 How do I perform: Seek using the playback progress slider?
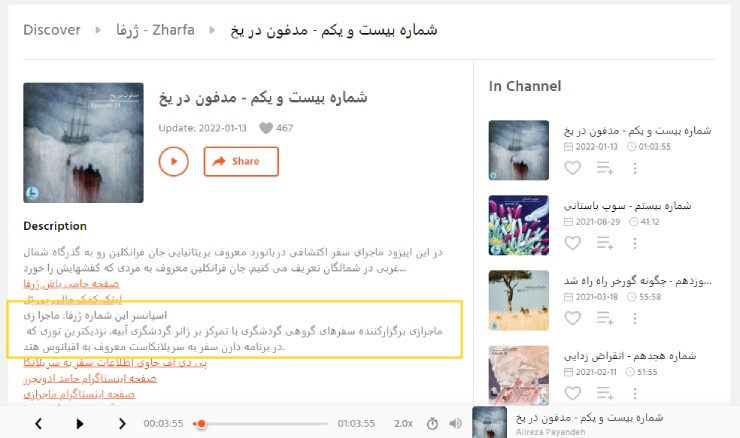point(260,424)
